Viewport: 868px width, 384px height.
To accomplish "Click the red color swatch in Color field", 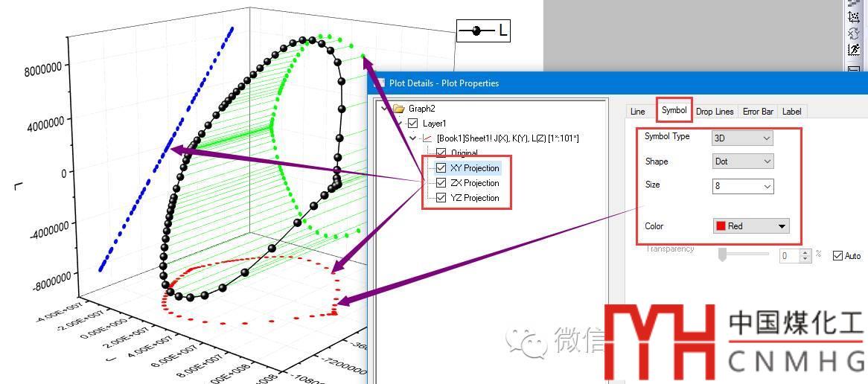I will pyautogui.click(x=721, y=225).
